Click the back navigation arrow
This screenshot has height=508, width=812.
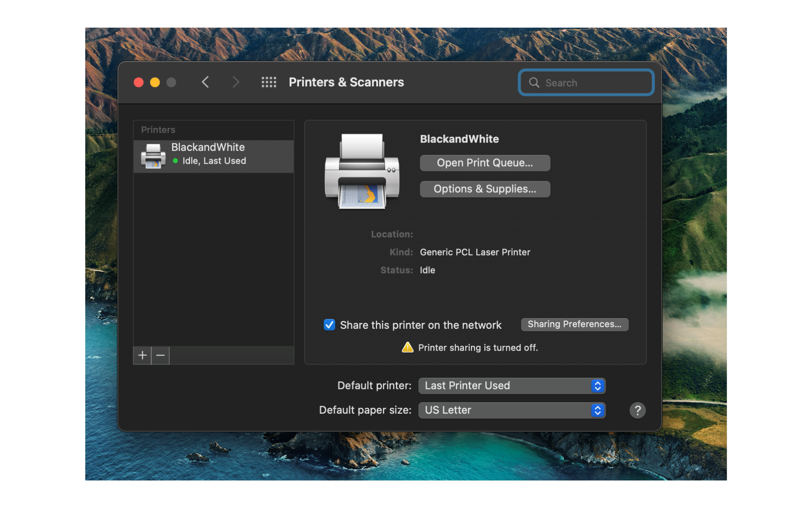click(x=205, y=82)
